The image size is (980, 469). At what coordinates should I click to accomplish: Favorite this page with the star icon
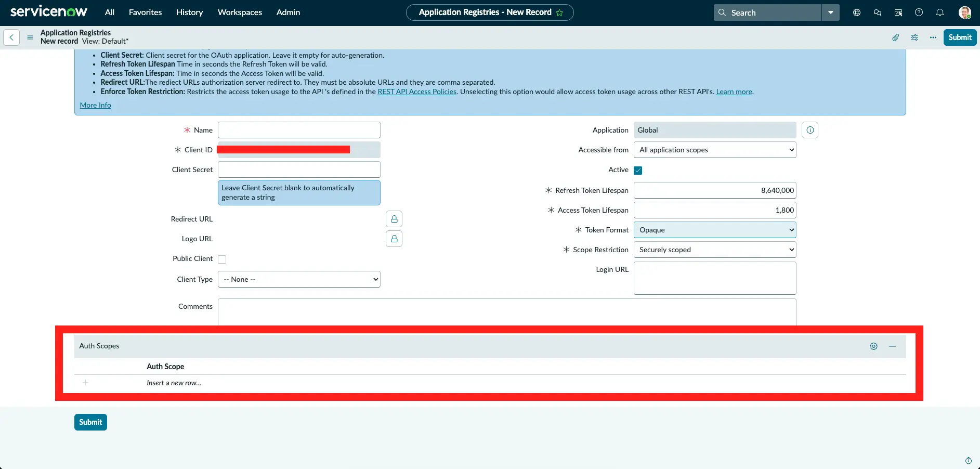click(x=559, y=12)
